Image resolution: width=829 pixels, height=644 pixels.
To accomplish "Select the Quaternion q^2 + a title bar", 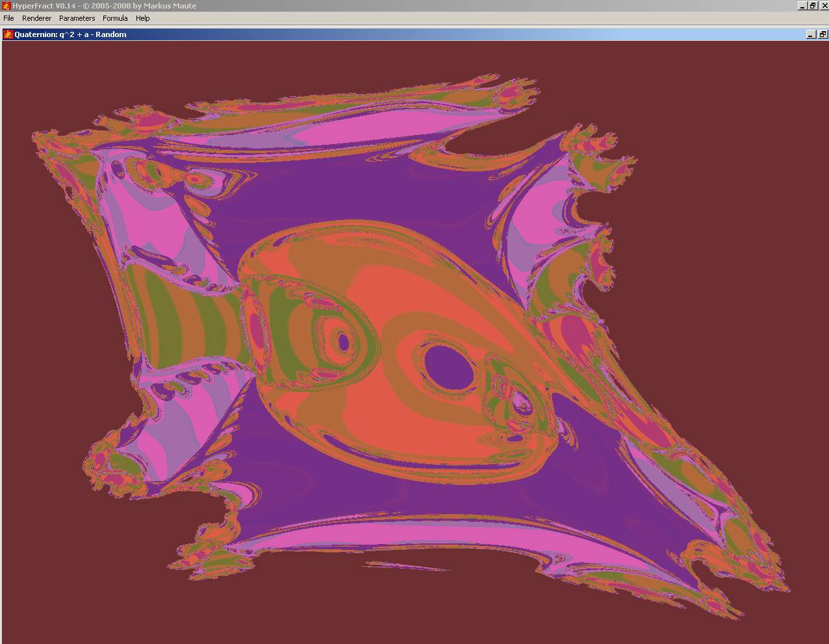I will 390,34.
